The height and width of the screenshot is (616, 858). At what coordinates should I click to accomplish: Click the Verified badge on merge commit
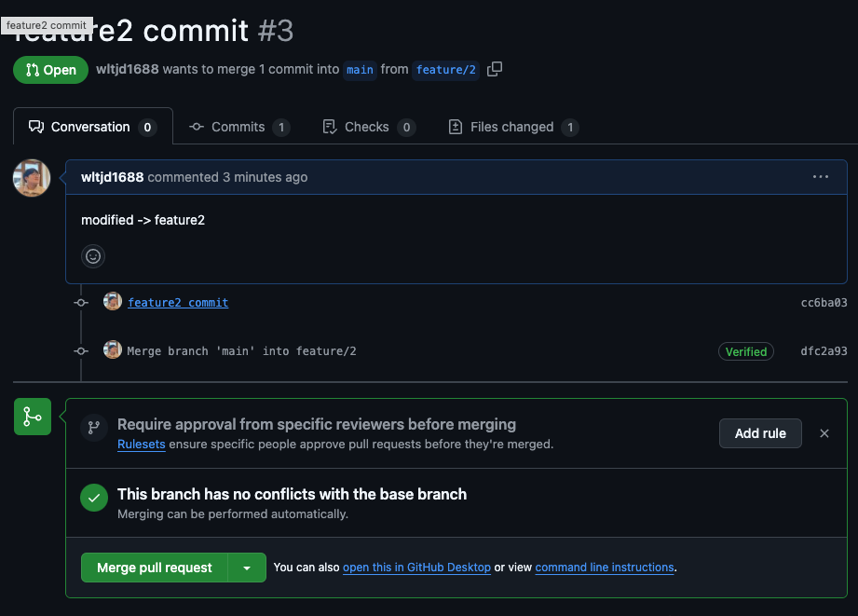click(x=746, y=351)
